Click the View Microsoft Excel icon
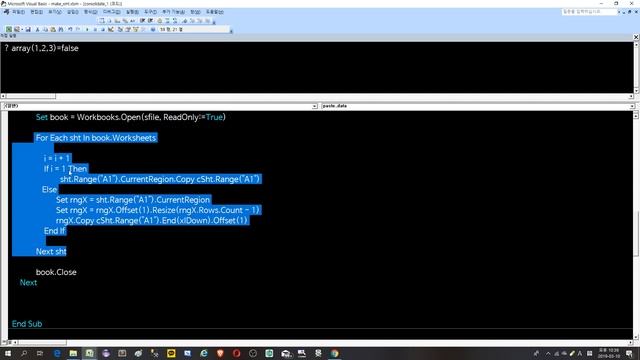Image resolution: width=640 pixels, height=360 pixels. pos(8,29)
